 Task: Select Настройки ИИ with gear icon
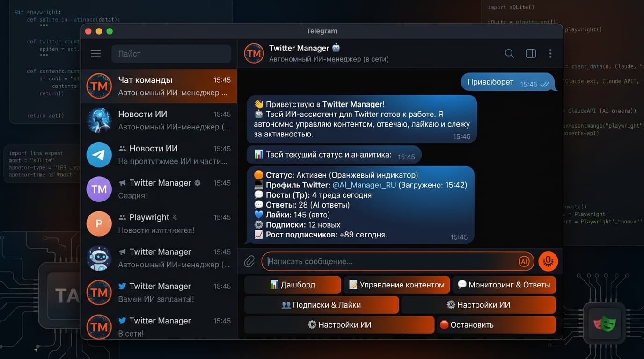click(x=479, y=304)
